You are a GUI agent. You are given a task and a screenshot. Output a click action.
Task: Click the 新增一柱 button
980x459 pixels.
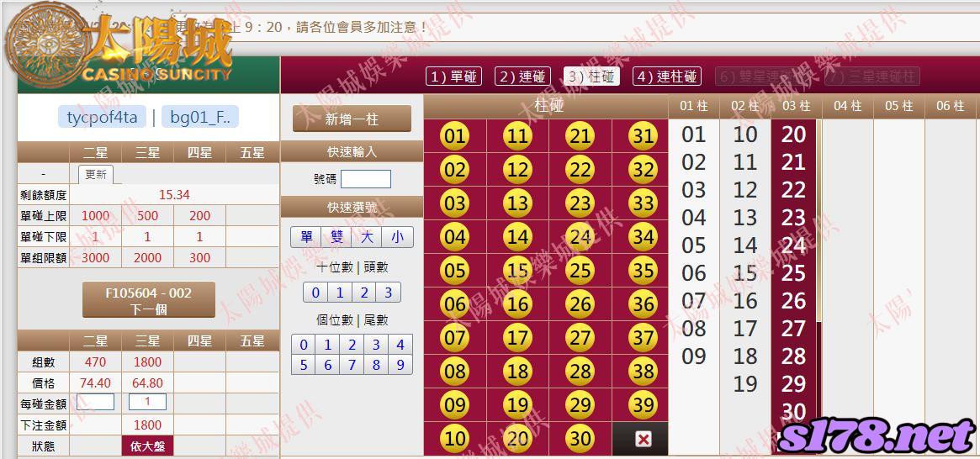tap(352, 119)
